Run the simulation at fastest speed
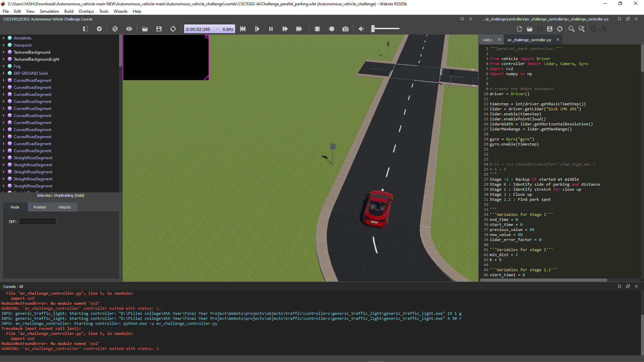Viewport: 644px width, 362px height. point(299,29)
